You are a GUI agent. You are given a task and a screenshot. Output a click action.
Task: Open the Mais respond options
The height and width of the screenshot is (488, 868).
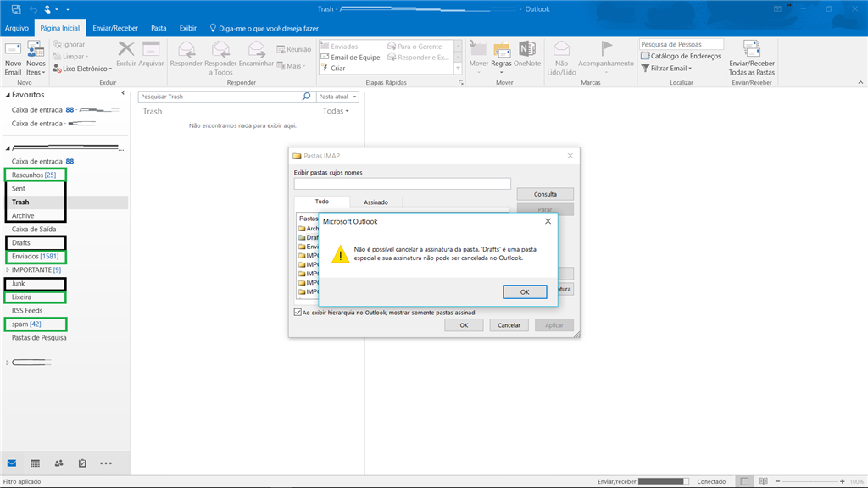tap(292, 66)
